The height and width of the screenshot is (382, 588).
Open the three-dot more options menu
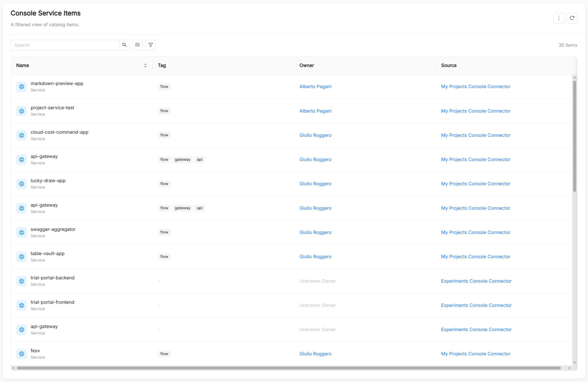click(x=559, y=18)
